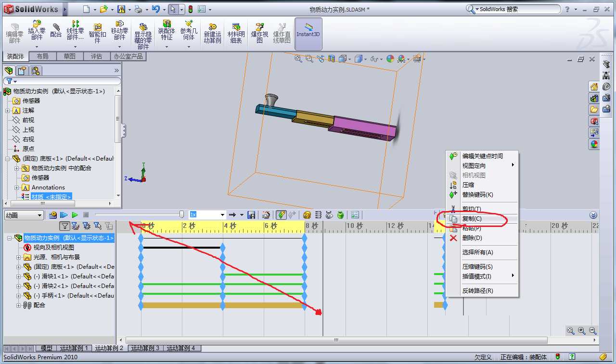This screenshot has width=616, height=364.
Task: Expand the 光源、相机与布景 timeline node
Action: coord(19,257)
